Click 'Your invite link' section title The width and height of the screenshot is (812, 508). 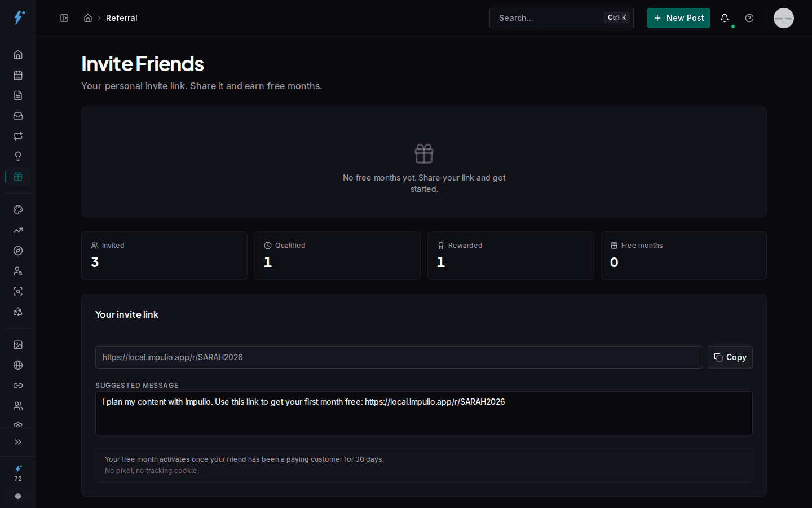[x=127, y=314]
